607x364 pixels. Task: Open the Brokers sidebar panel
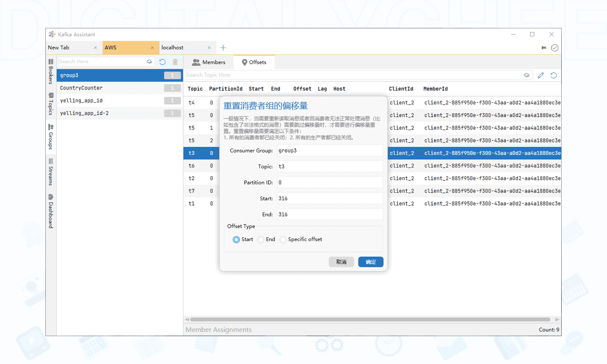(51, 72)
